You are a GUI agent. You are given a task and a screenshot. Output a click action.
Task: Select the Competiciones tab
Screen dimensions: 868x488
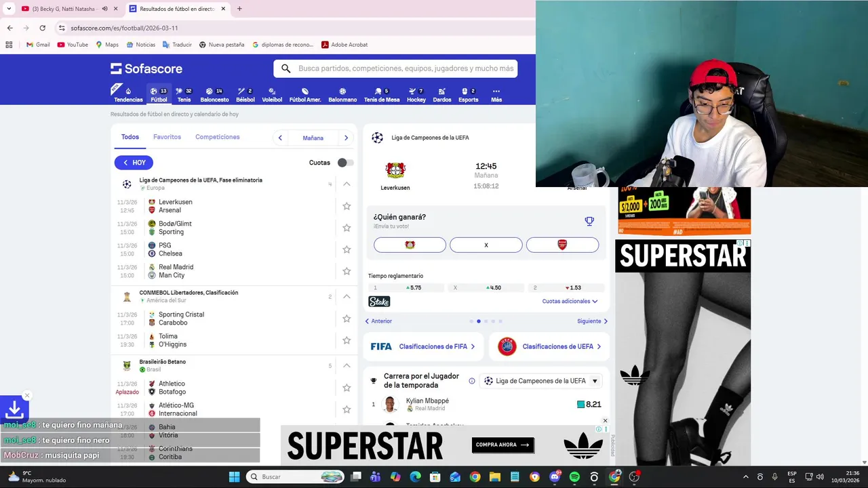218,137
